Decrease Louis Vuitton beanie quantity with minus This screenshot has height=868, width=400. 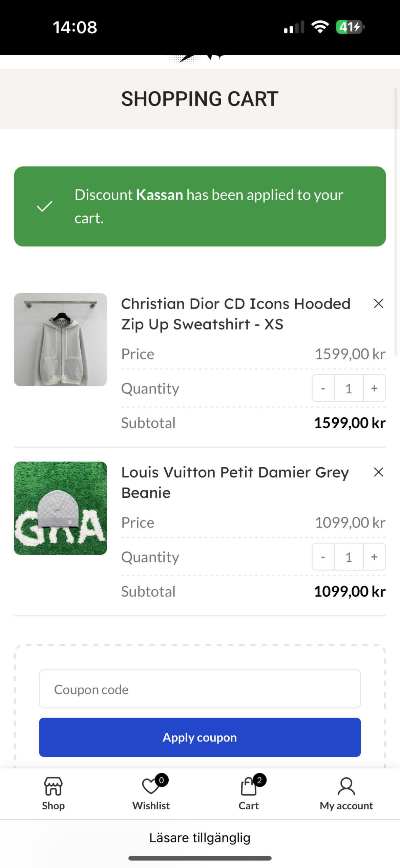323,557
